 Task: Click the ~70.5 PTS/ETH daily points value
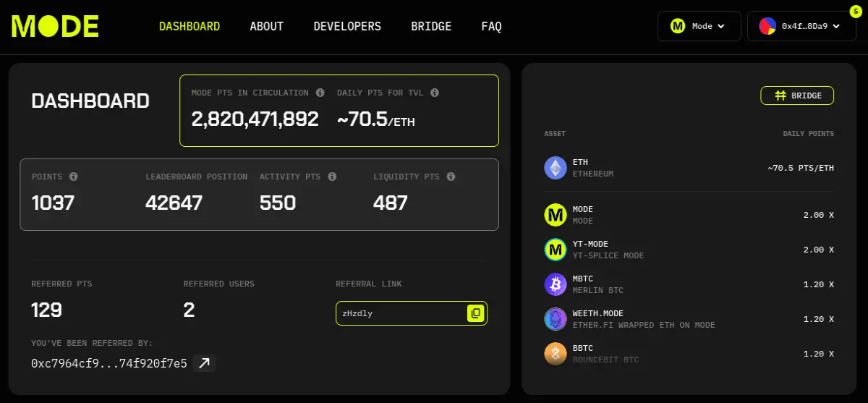click(801, 168)
